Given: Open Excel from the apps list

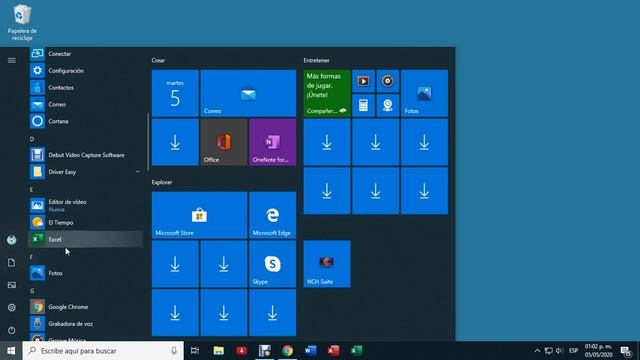Looking at the screenshot, I should 86,239.
